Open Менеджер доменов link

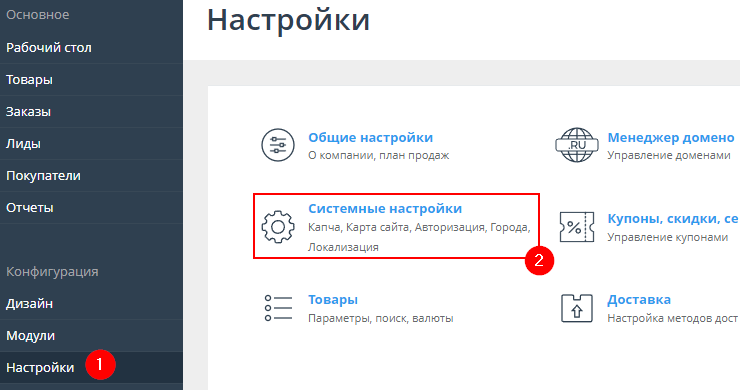tap(671, 137)
